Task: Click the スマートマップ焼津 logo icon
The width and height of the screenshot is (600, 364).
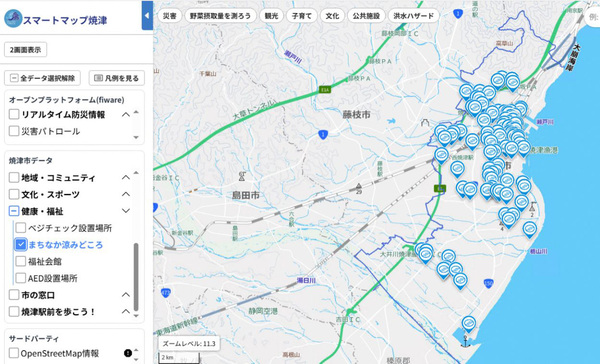Action: click(13, 18)
